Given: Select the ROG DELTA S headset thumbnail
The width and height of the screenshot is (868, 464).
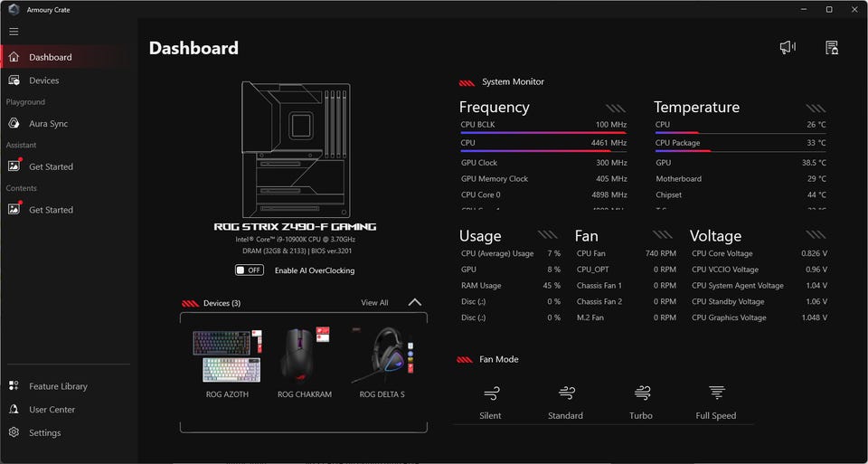Looking at the screenshot, I should point(382,355).
